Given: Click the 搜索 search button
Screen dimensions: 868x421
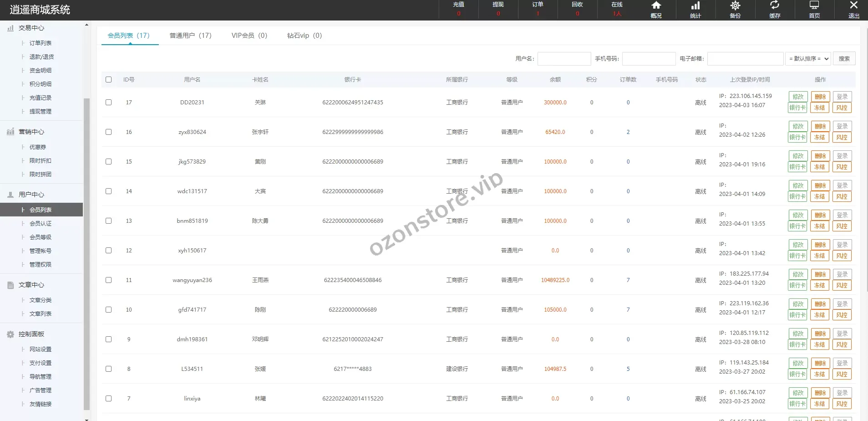Looking at the screenshot, I should pos(844,59).
